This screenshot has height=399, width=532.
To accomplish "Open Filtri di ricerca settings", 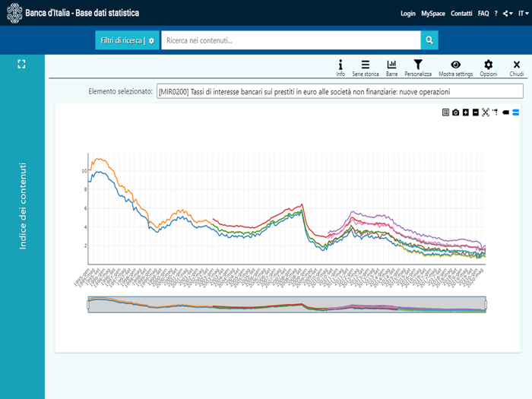I will (127, 40).
